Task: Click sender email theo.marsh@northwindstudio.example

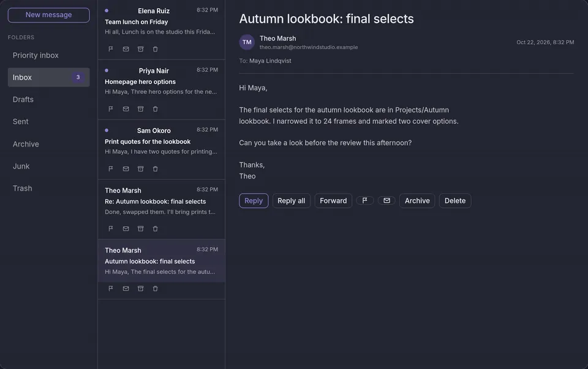Action: 309,47
